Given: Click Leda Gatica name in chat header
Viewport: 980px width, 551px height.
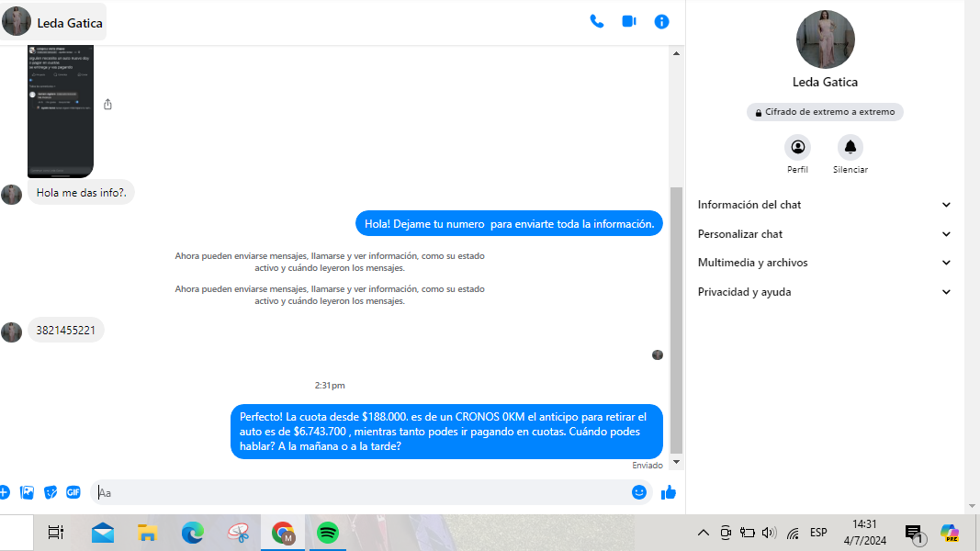Looking at the screenshot, I should tap(70, 23).
